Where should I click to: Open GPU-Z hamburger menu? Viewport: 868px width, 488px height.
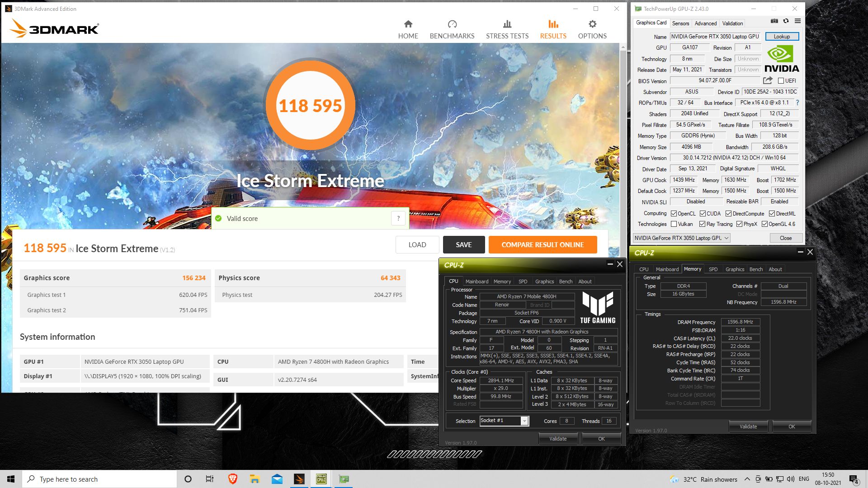(x=797, y=21)
